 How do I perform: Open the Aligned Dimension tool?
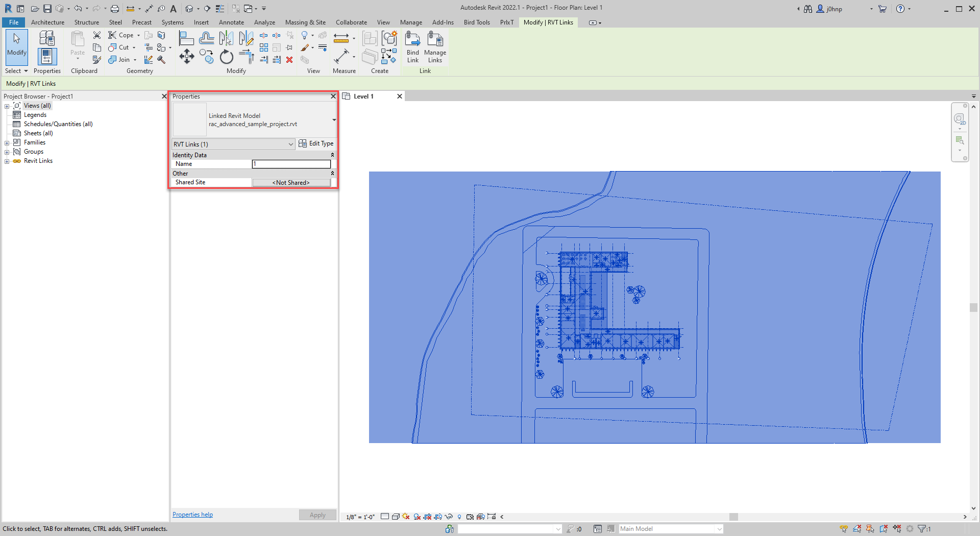point(342,38)
